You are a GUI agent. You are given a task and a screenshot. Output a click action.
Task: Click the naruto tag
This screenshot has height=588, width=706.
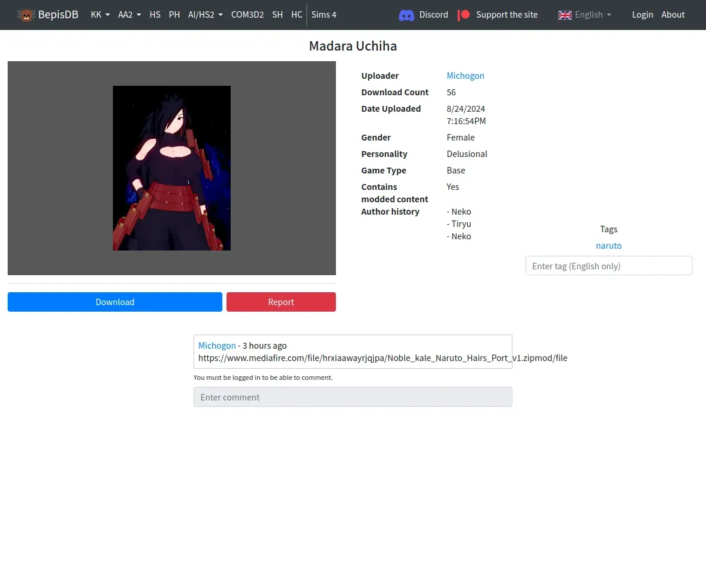pos(608,246)
